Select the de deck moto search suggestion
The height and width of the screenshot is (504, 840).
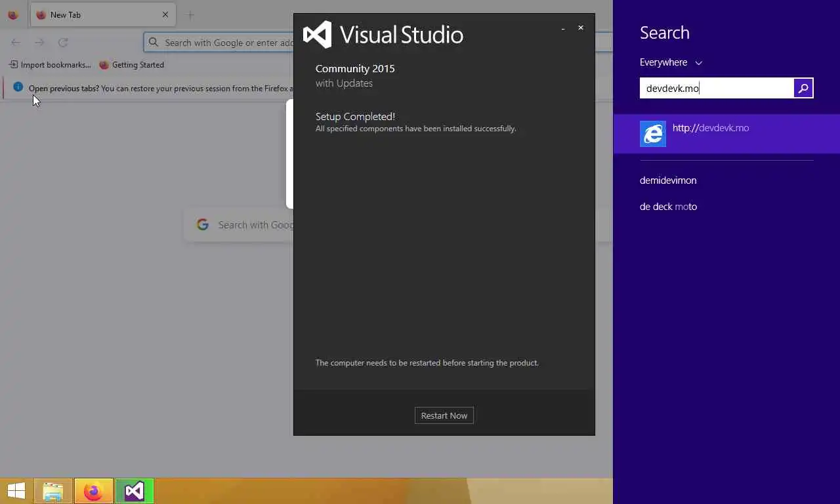coord(668,207)
